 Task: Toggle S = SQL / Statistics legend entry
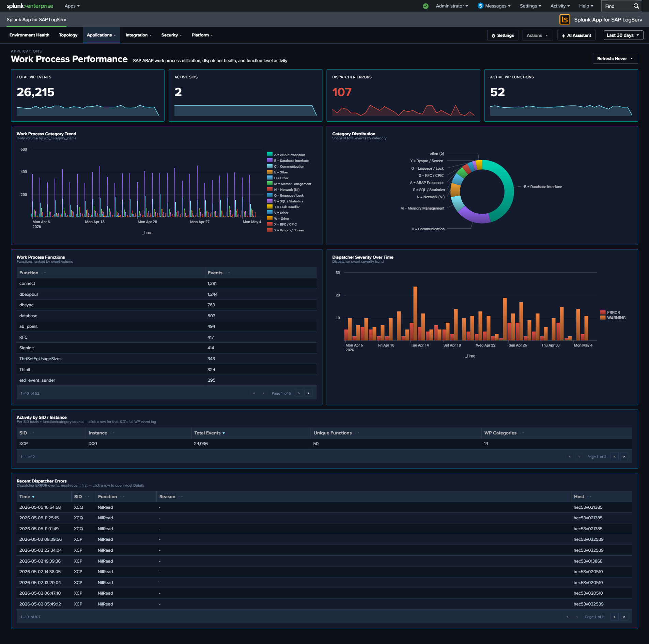point(285,201)
